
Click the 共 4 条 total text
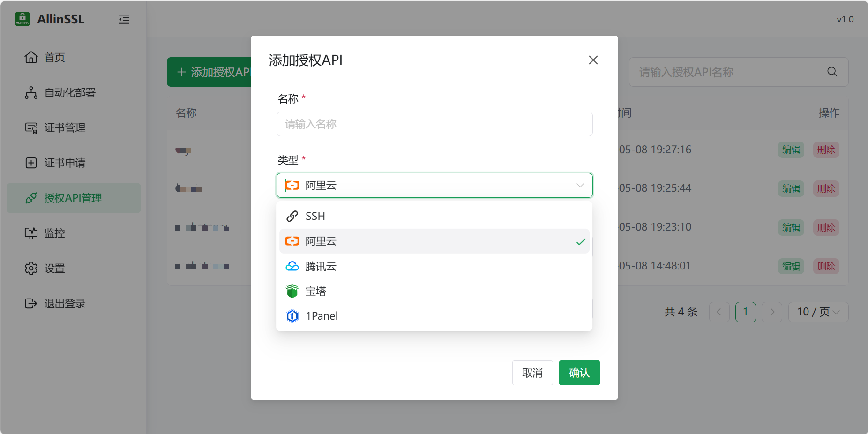(681, 312)
